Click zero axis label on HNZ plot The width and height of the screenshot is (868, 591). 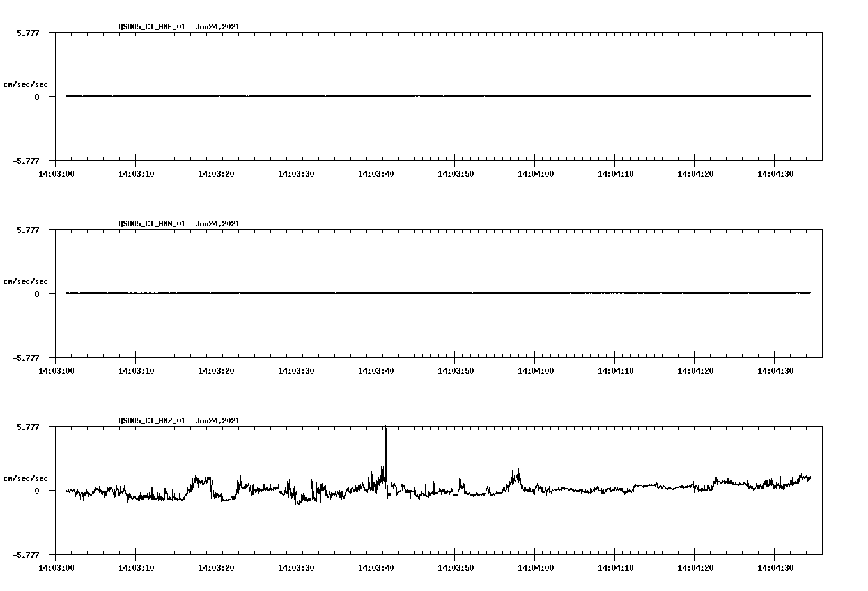(37, 491)
